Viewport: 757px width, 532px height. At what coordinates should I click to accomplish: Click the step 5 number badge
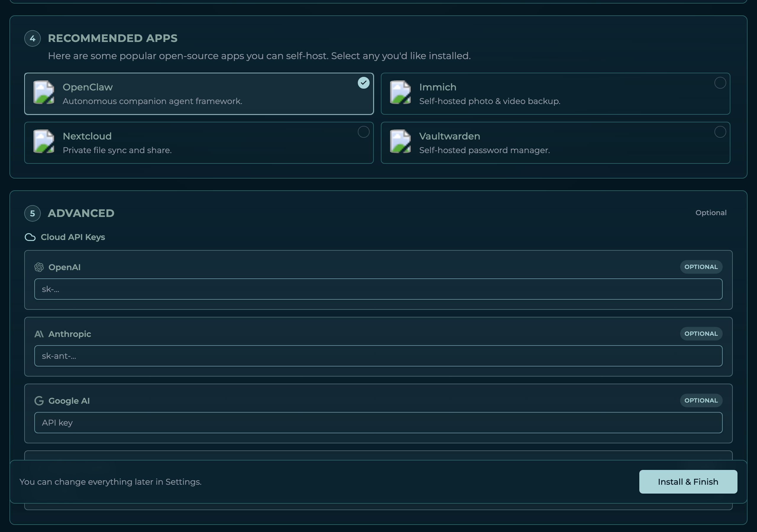32,214
